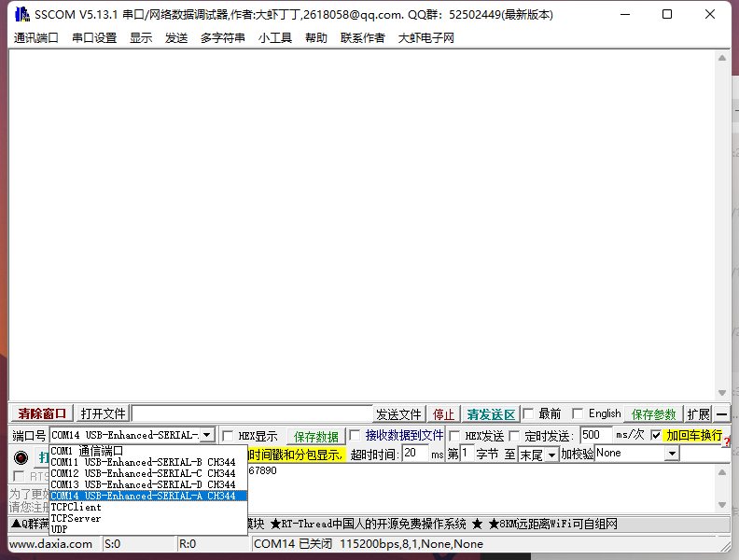Click the 停止 button
The image size is (739, 560).
coord(443,414)
